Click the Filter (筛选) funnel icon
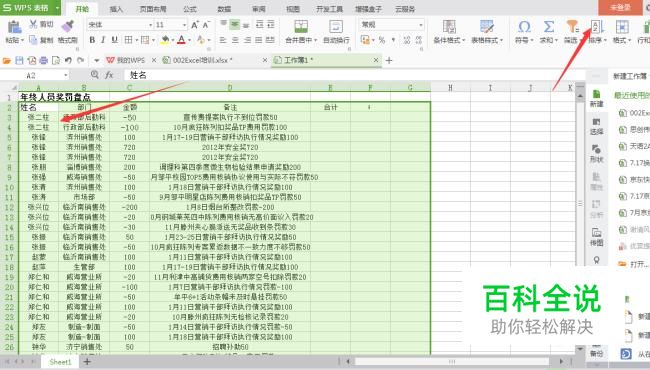 [572, 27]
